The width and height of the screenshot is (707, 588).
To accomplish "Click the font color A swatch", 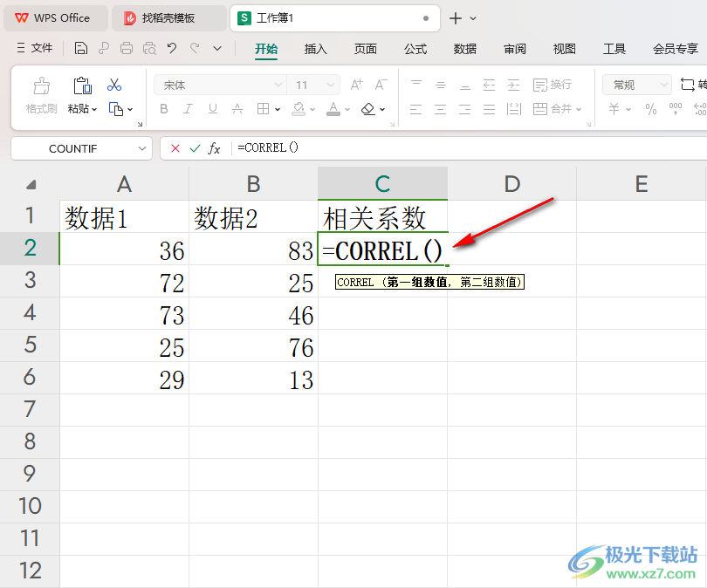I will (x=333, y=108).
